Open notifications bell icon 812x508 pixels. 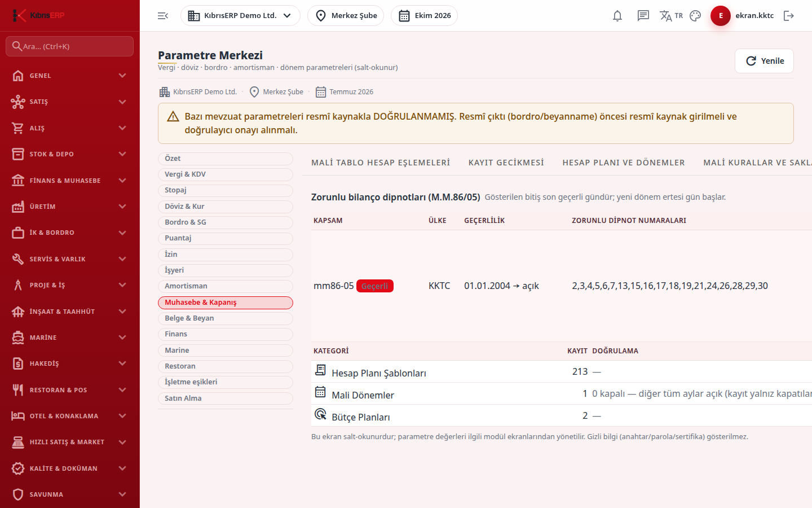(x=617, y=16)
